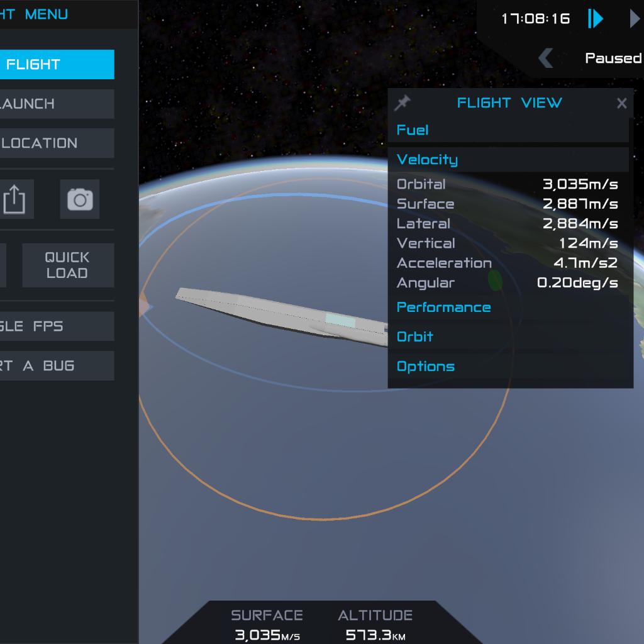Click the slow-motion play control next to the clock
The height and width of the screenshot is (644, 644).
595,18
